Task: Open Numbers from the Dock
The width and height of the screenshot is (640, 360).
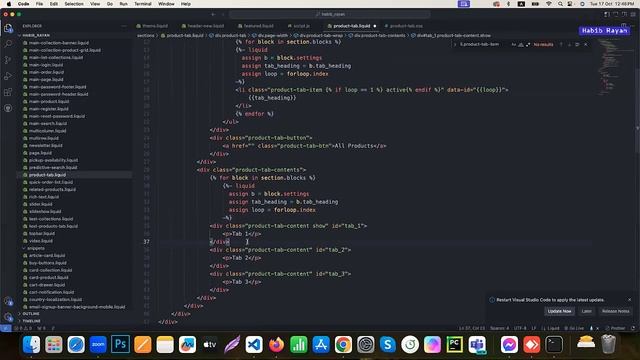Action: (x=299, y=344)
